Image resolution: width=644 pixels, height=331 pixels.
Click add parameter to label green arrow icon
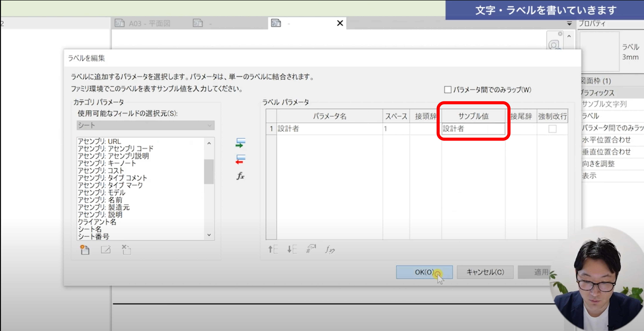[x=240, y=143]
